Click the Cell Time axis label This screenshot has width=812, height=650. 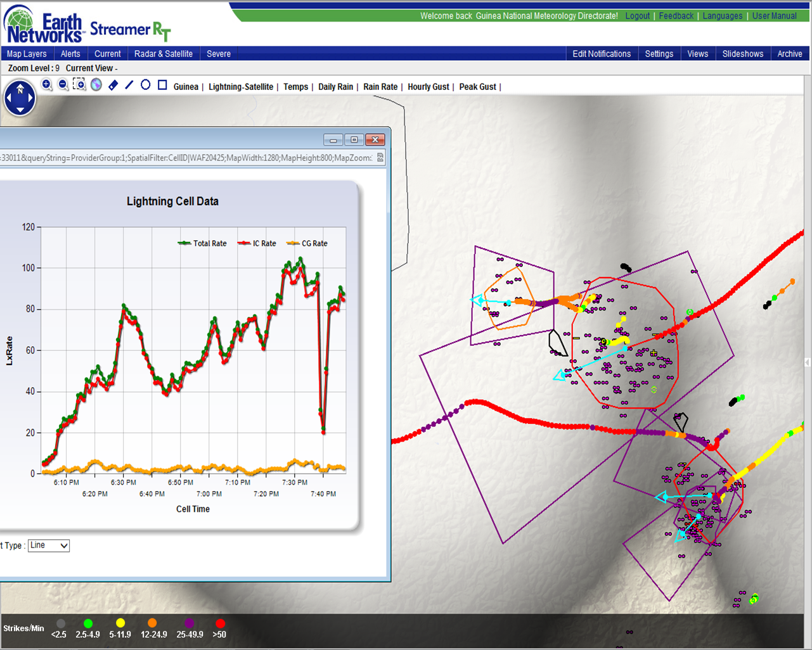coord(193,509)
